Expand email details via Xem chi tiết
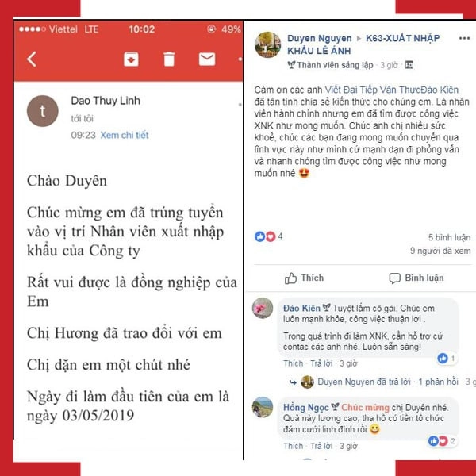This screenshot has height=476, width=476. click(x=125, y=135)
